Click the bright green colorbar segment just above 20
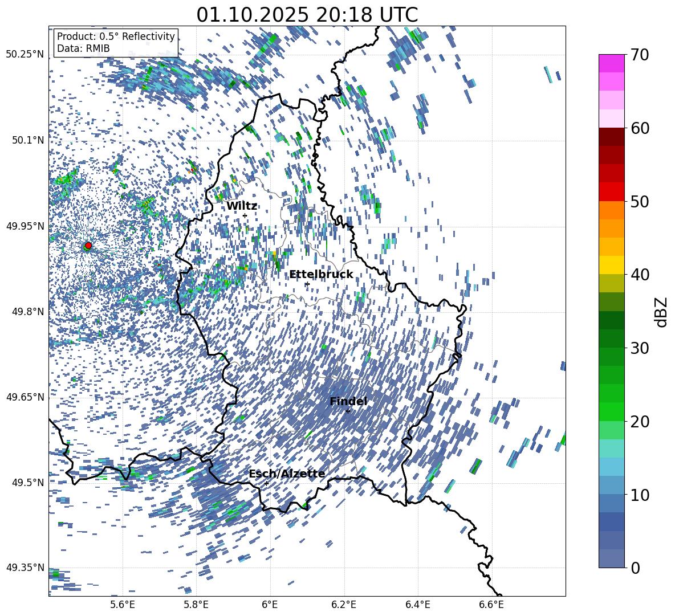Image resolution: width=675 pixels, height=616 pixels. pyautogui.click(x=612, y=411)
